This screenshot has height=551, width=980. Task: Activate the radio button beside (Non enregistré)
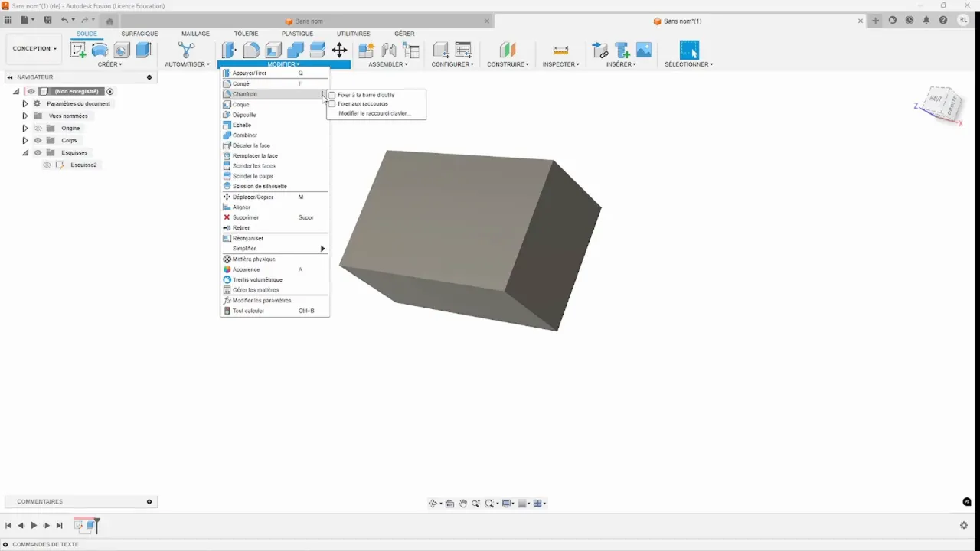109,91
